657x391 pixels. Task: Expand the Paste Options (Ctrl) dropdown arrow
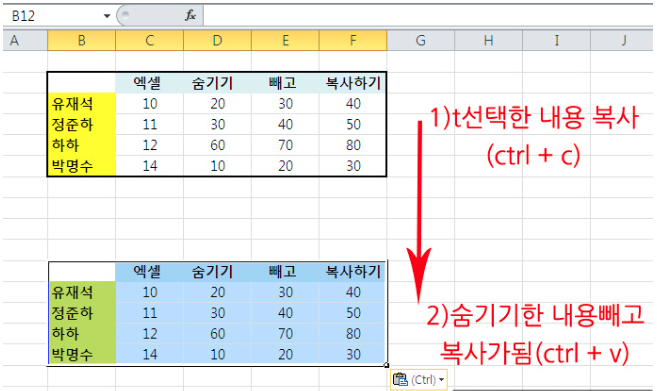(441, 380)
